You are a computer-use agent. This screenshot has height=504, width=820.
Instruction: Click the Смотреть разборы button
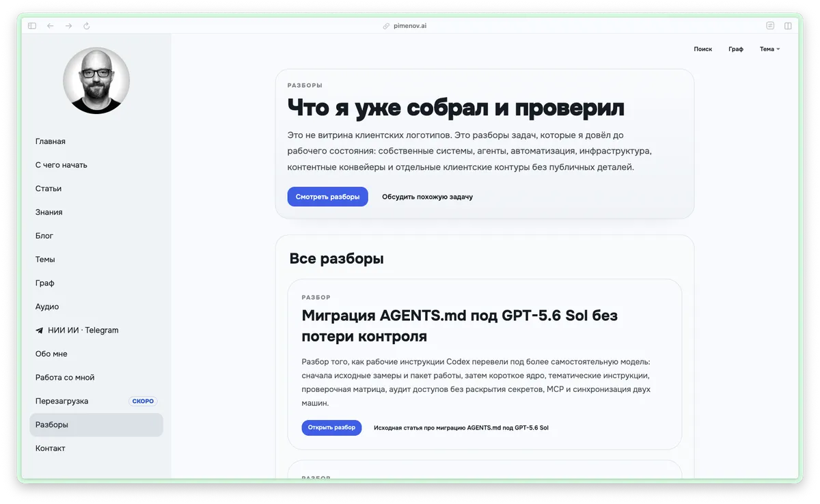coord(327,197)
